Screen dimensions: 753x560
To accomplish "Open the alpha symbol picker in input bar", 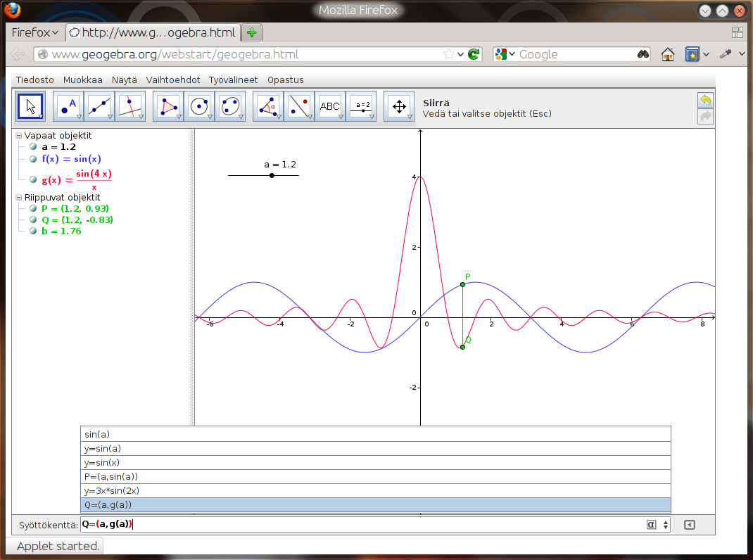I will click(651, 524).
